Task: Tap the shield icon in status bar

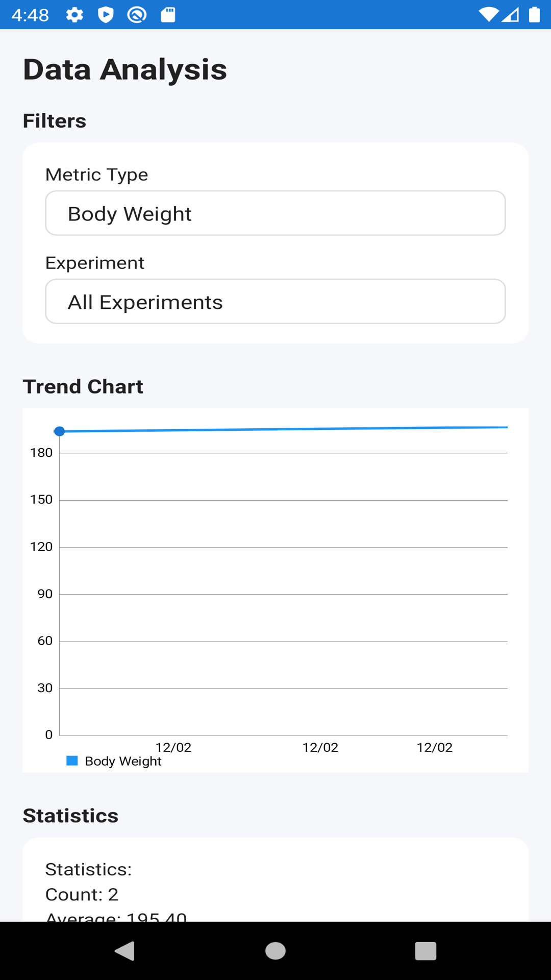Action: 106,15
